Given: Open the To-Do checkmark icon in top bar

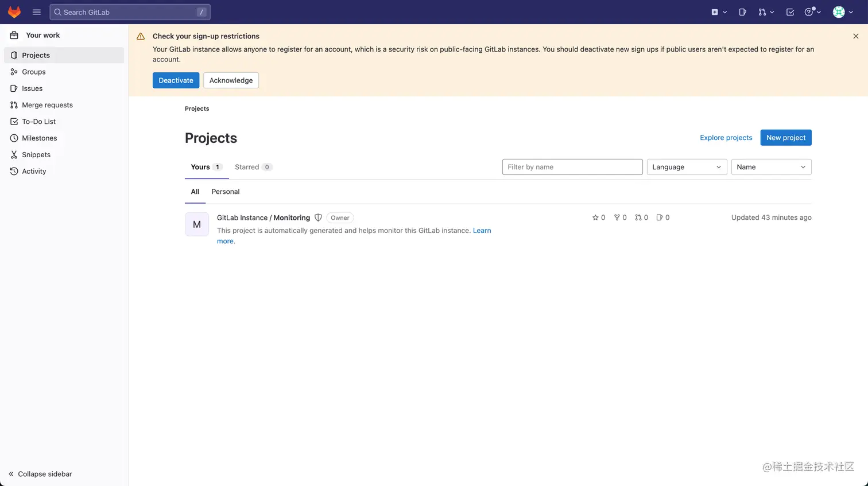Looking at the screenshot, I should point(790,12).
